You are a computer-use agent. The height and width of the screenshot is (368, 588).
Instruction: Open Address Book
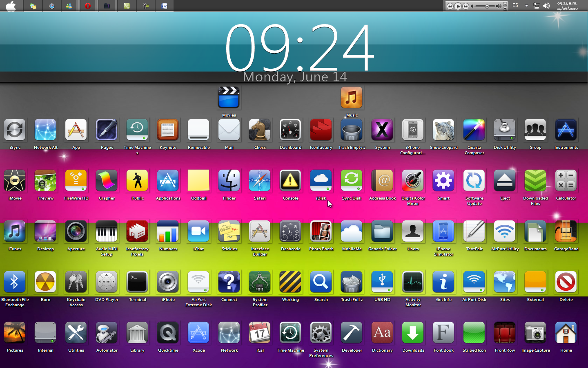click(x=382, y=180)
